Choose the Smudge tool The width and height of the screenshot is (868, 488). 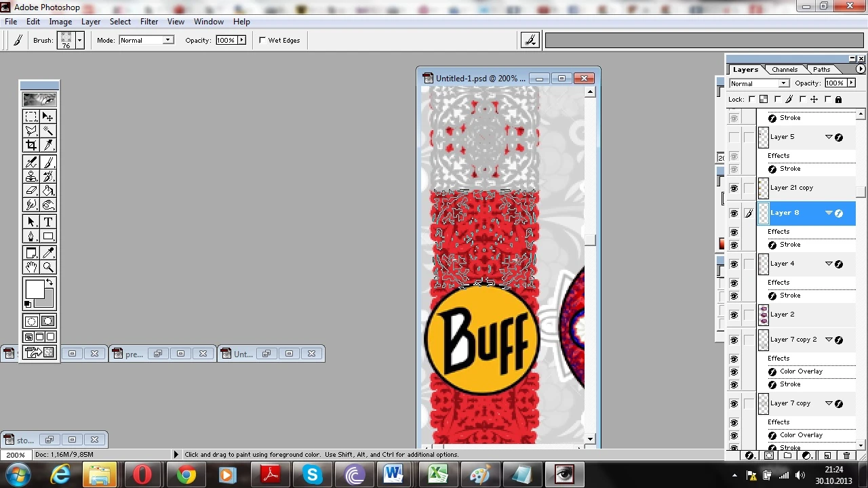[x=31, y=205]
